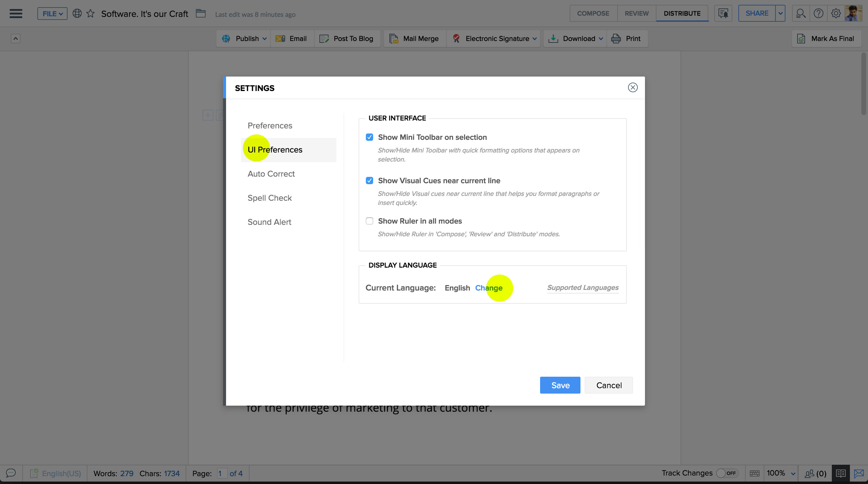
Task: Expand the 100% zoom dropdown
Action: (793, 473)
